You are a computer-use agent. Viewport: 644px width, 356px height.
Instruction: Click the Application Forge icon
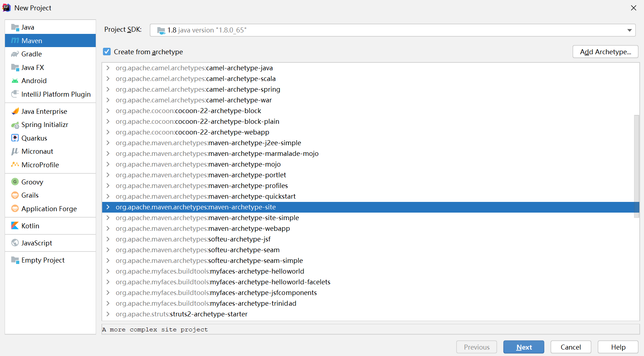click(15, 209)
